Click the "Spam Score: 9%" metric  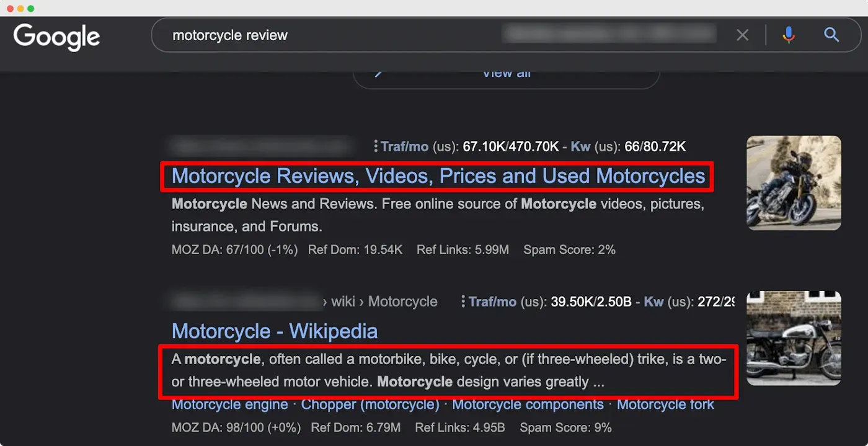(565, 427)
